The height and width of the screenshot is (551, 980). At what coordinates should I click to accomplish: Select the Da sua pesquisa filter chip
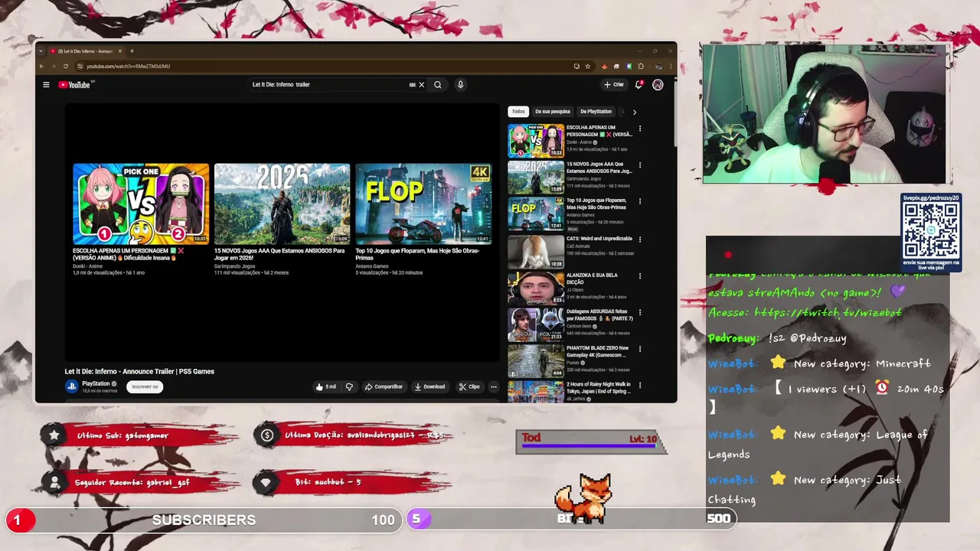[x=553, y=112]
